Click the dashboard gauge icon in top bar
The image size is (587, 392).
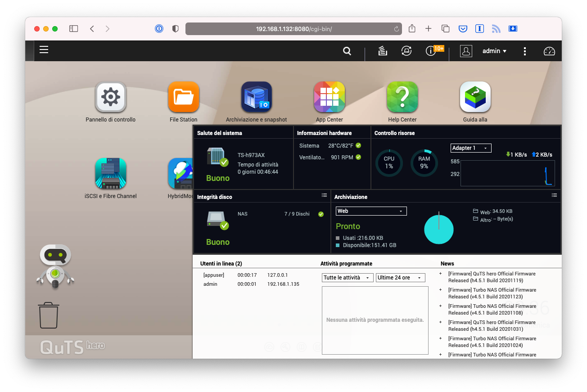click(x=549, y=51)
